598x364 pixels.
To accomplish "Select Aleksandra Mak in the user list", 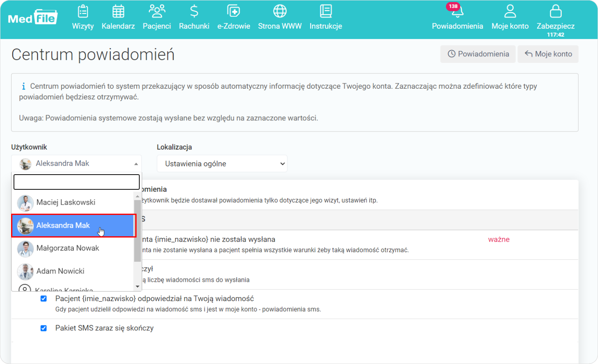I will pyautogui.click(x=73, y=226).
